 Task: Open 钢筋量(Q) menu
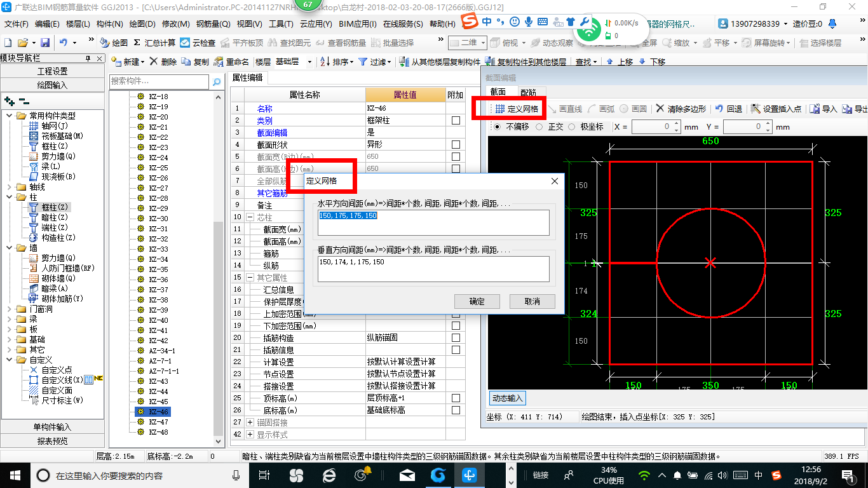(213, 24)
